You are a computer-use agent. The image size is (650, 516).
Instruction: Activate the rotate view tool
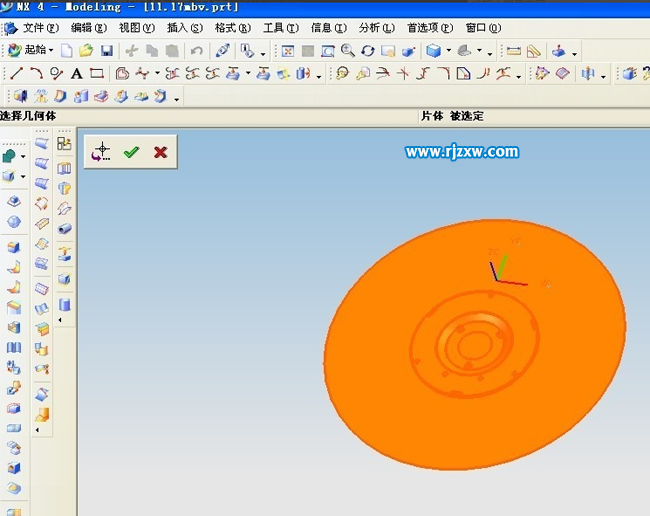(x=367, y=50)
